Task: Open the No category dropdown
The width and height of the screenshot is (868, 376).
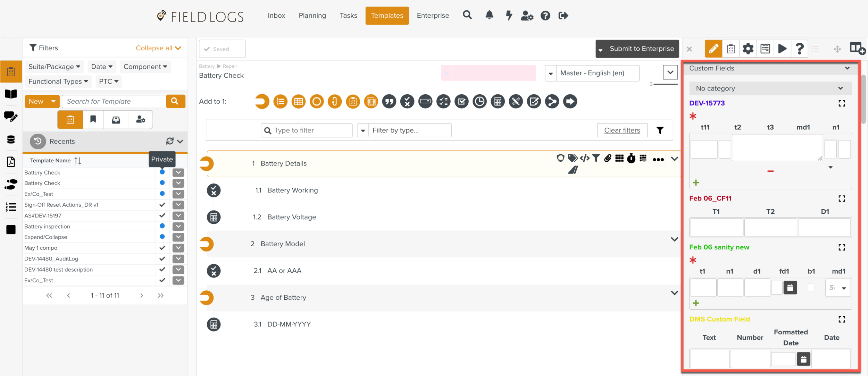Action: tap(770, 88)
